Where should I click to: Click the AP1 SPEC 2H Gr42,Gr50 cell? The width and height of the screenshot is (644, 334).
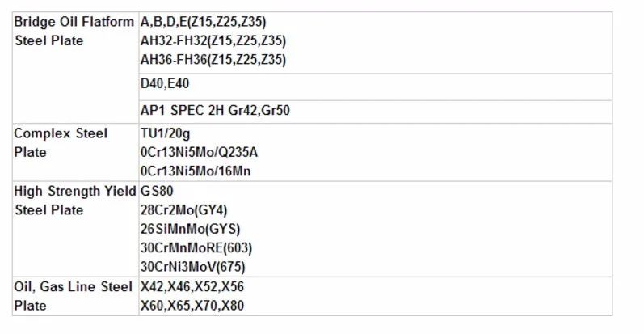tap(376, 112)
